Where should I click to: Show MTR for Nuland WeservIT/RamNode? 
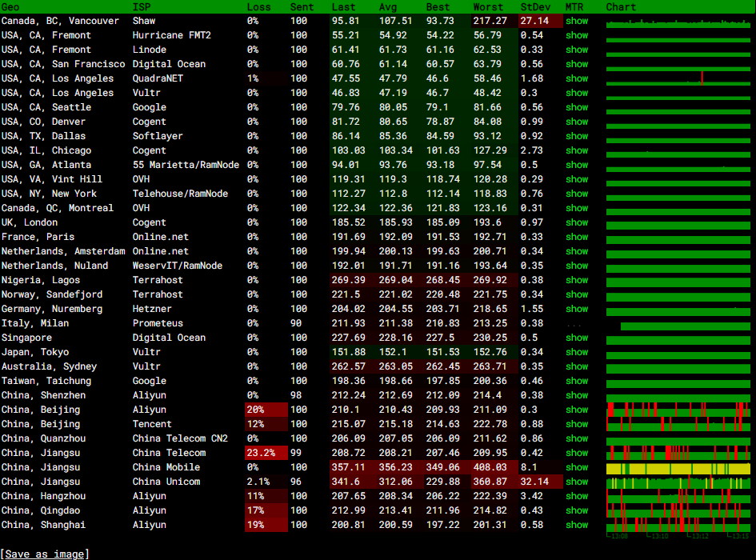577,266
